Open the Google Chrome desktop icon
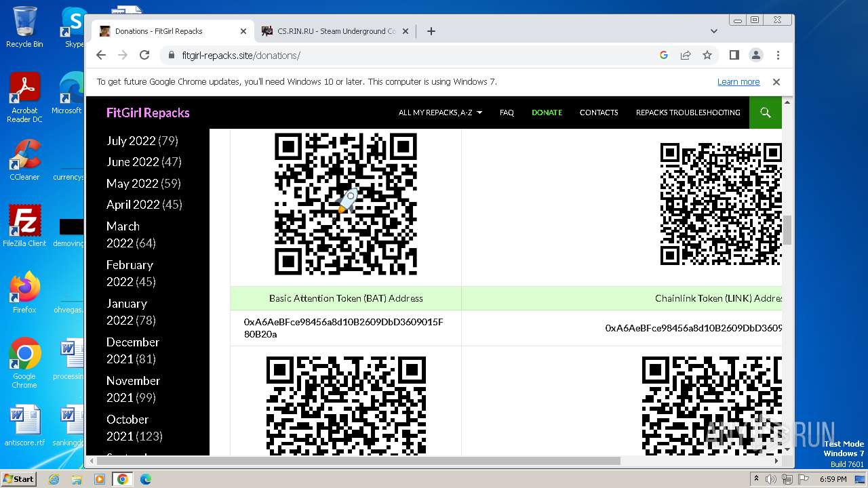The width and height of the screenshot is (868, 488). (24, 363)
